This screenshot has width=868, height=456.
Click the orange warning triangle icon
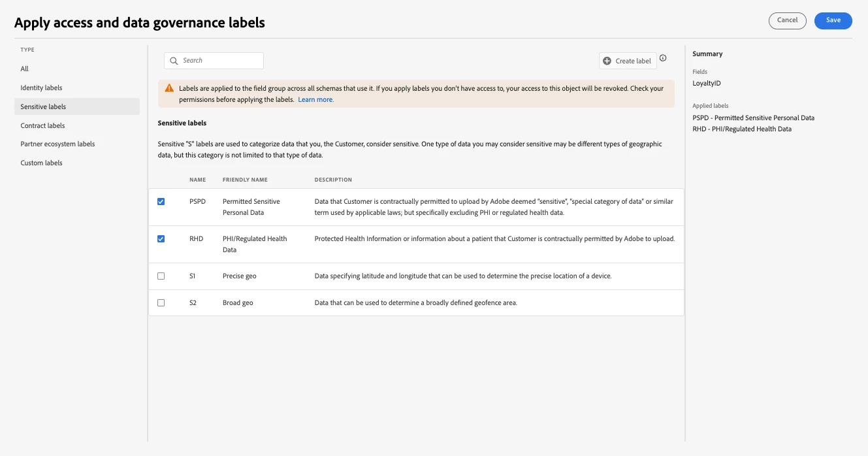click(x=169, y=88)
